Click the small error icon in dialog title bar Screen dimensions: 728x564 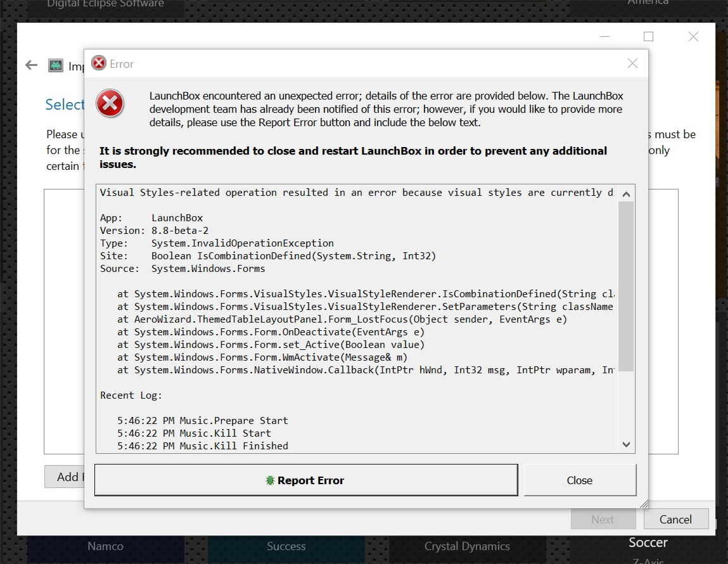click(x=99, y=63)
